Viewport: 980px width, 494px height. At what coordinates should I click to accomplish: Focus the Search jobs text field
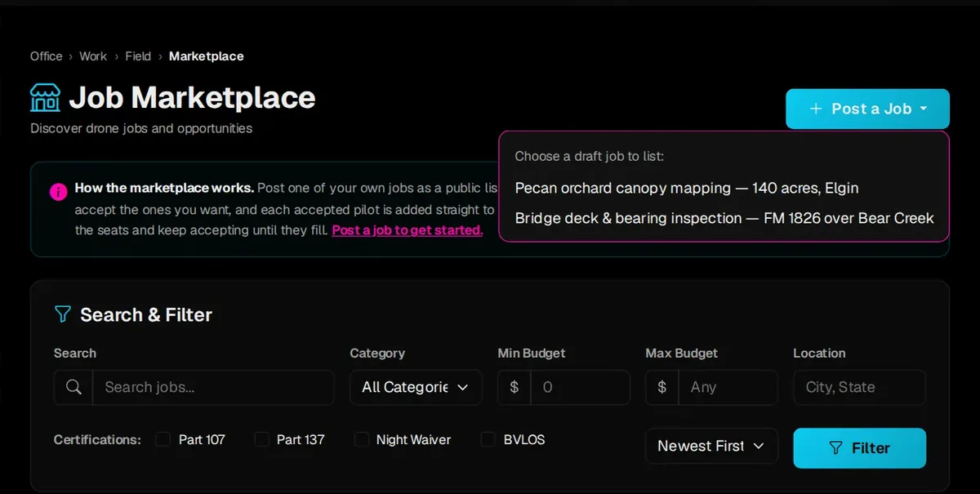(x=213, y=387)
